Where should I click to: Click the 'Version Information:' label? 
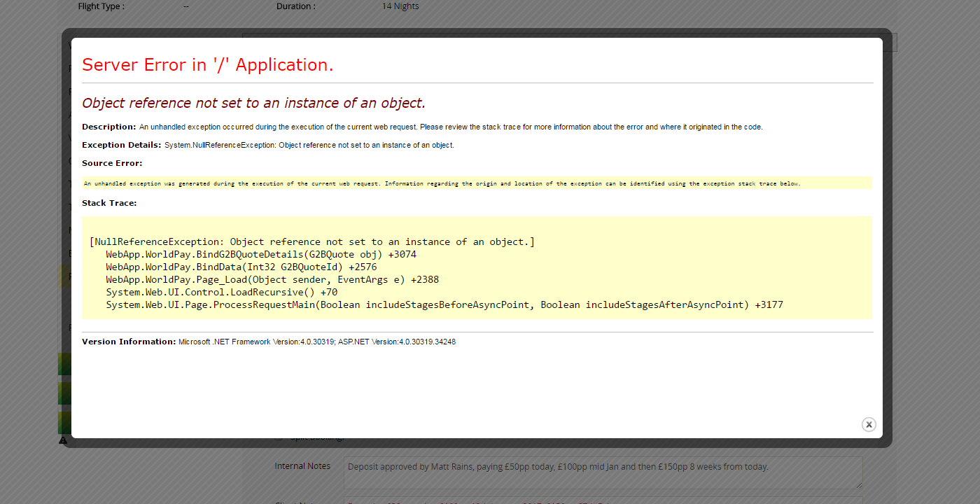coord(129,342)
